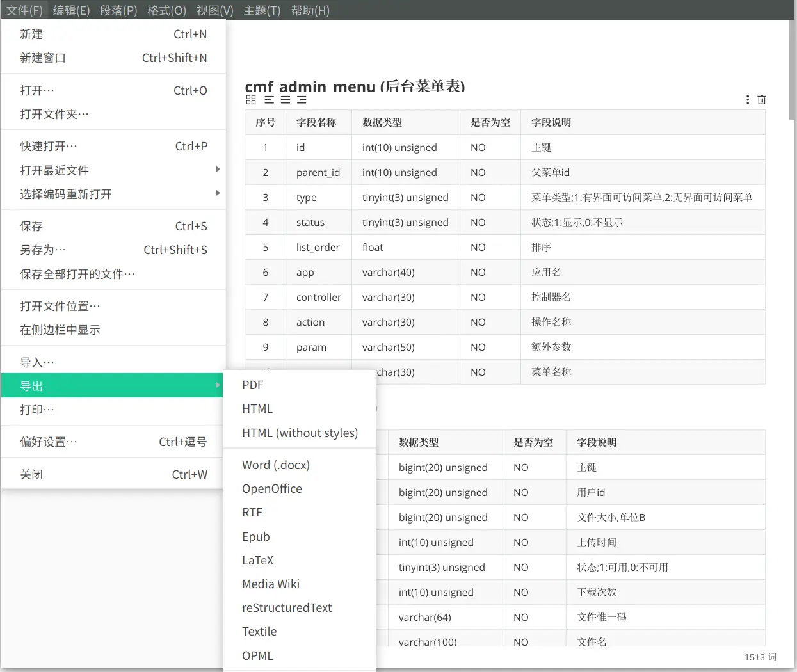
Task: Export the document as Word (.docx)
Action: pyautogui.click(x=275, y=465)
